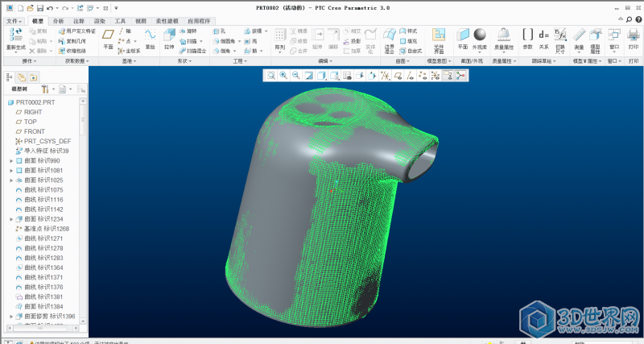Toggle plane display in graphics toolbar
Image resolution: width=644 pixels, height=344 pixels.
click(398, 75)
